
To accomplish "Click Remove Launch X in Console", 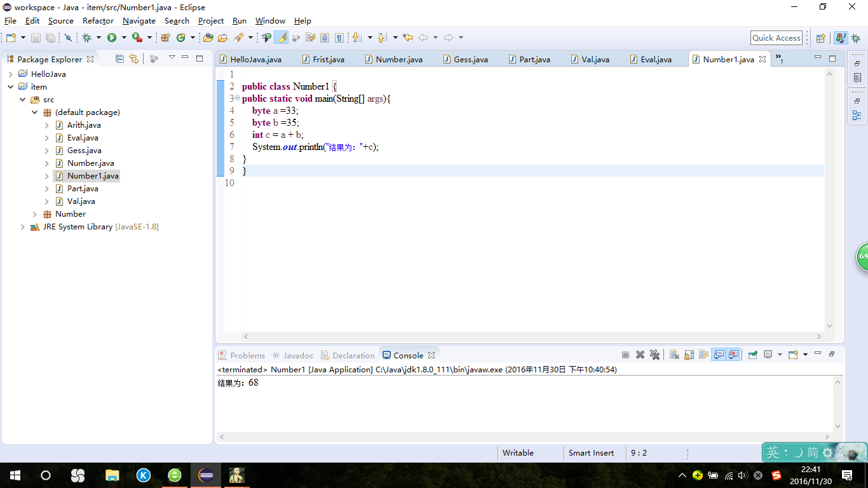I will click(x=640, y=355).
